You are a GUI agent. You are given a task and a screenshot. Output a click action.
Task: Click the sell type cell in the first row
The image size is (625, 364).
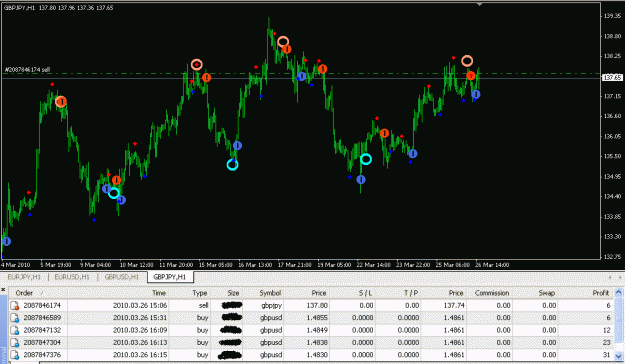point(204,305)
